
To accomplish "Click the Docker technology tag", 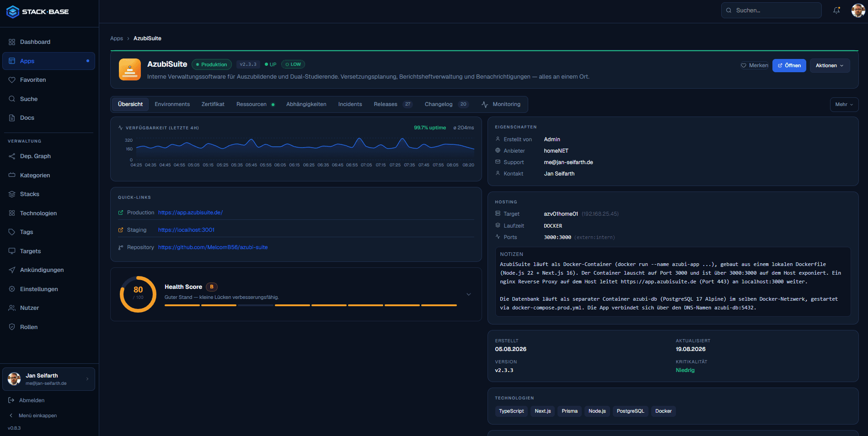I will 664,411.
